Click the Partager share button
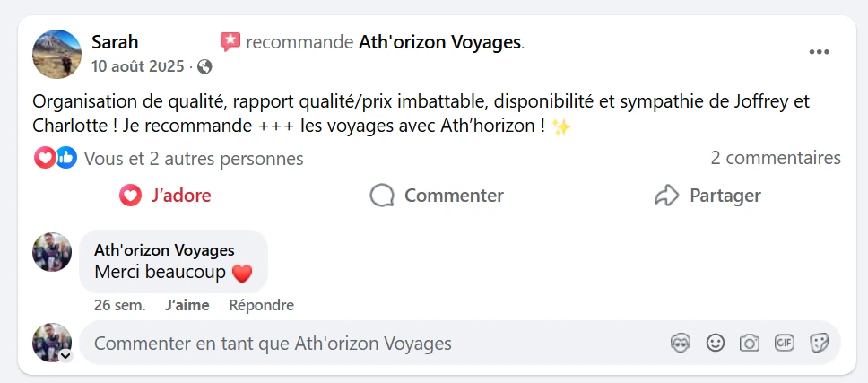Screen dimensions: 868x383 click(707, 196)
